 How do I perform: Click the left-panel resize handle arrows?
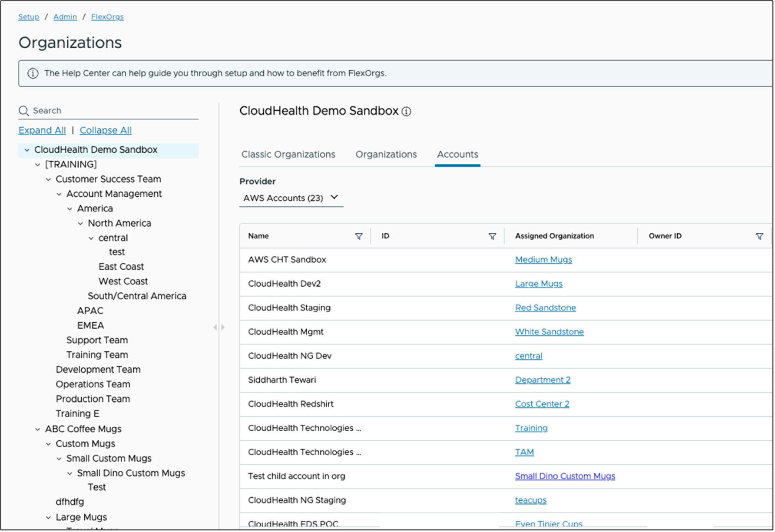click(x=219, y=327)
